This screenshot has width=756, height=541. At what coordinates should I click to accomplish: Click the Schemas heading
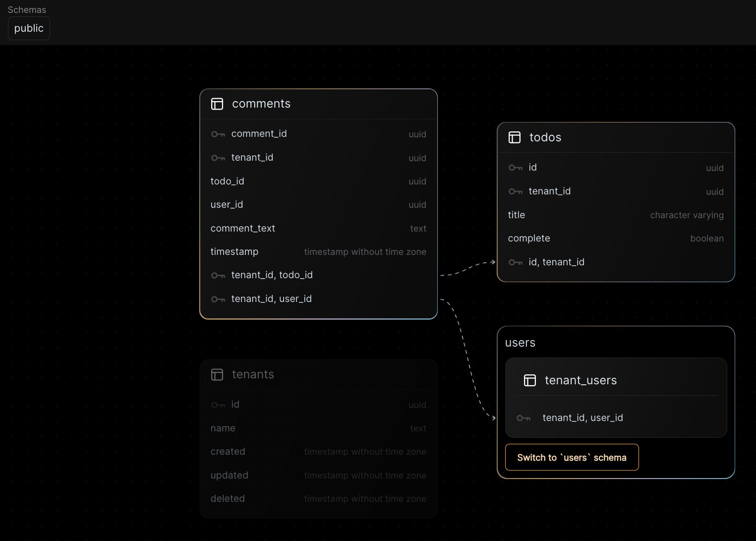tap(26, 9)
